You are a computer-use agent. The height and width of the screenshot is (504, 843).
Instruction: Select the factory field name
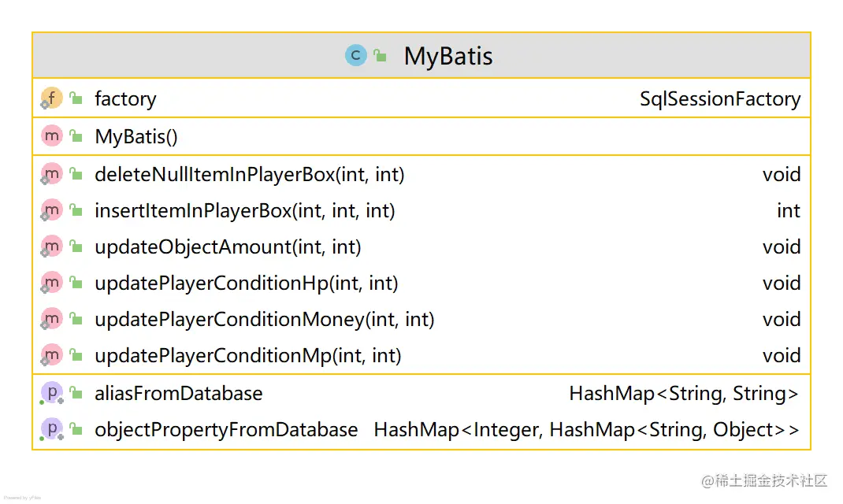coord(125,99)
